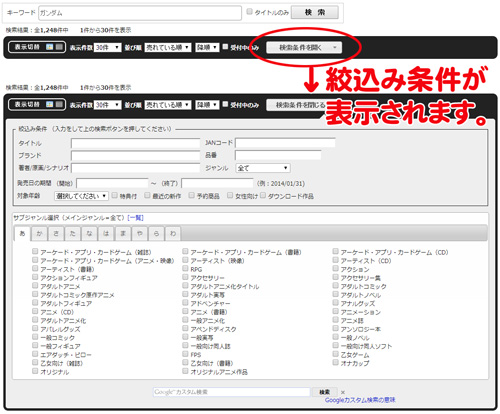Switch to the さ subgenre tab
The image size is (500, 414).
[x=56, y=233]
